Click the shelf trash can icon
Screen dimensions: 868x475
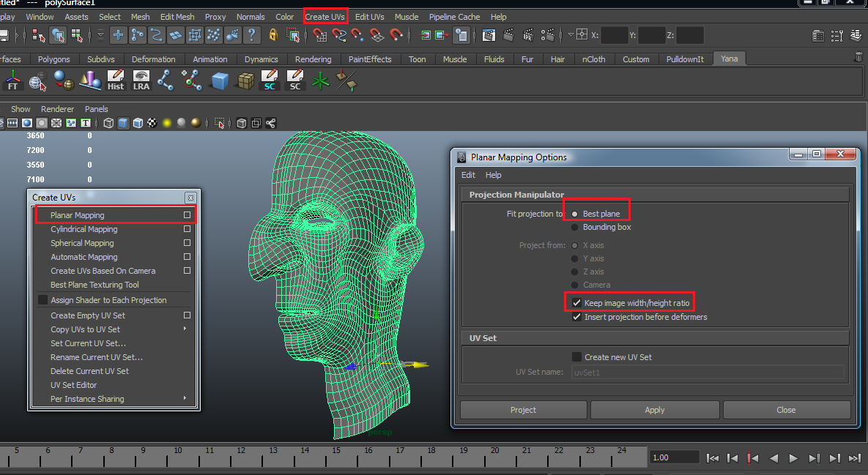pos(858,57)
